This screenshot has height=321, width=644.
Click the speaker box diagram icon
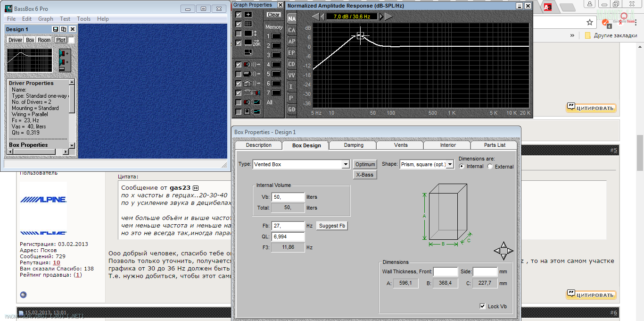pos(64,61)
